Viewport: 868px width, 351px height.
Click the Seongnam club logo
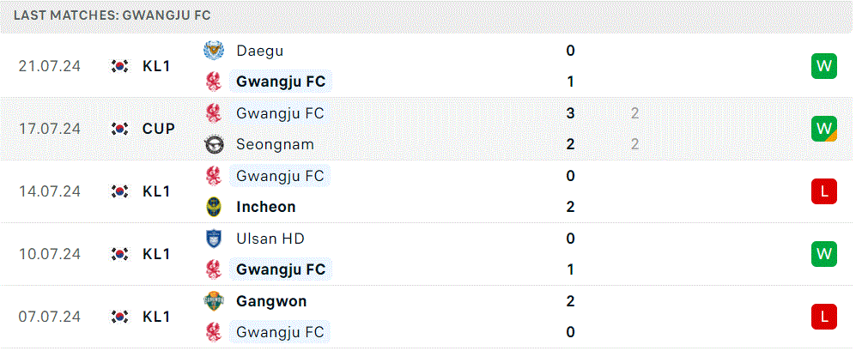[x=213, y=144]
